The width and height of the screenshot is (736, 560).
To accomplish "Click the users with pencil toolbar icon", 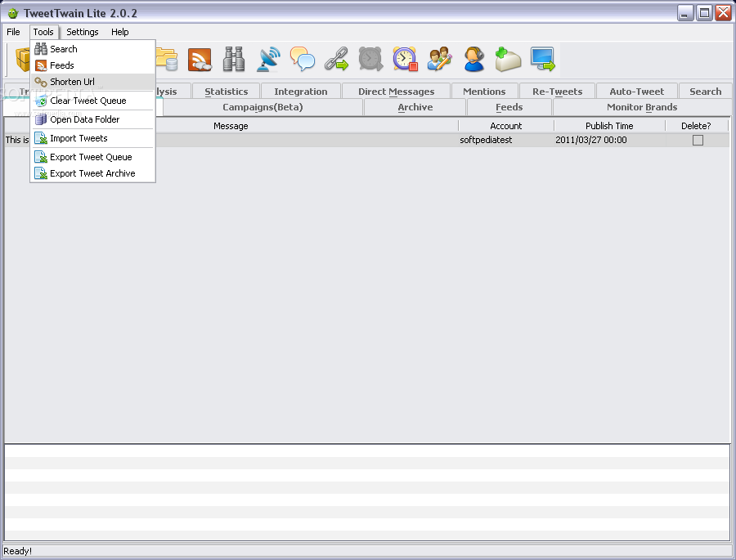I will click(439, 59).
